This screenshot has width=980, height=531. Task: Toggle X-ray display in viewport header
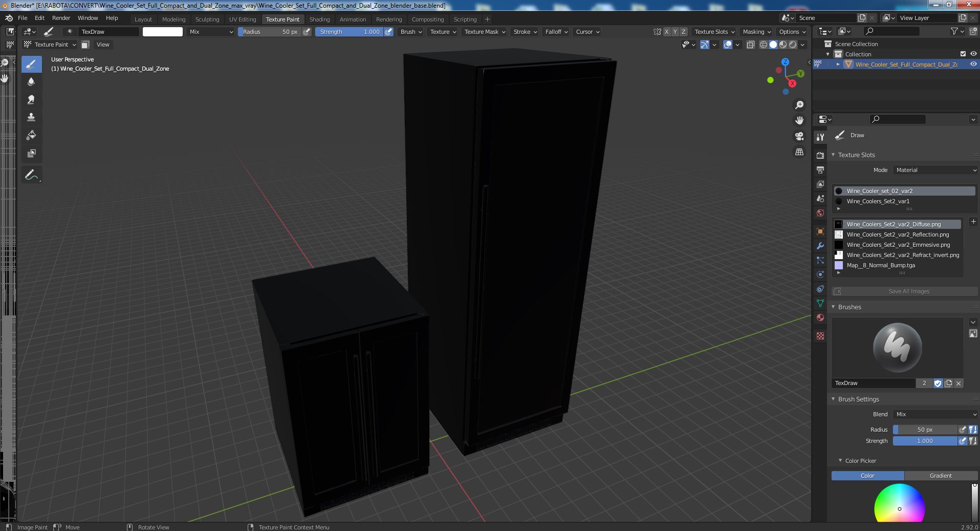(750, 45)
